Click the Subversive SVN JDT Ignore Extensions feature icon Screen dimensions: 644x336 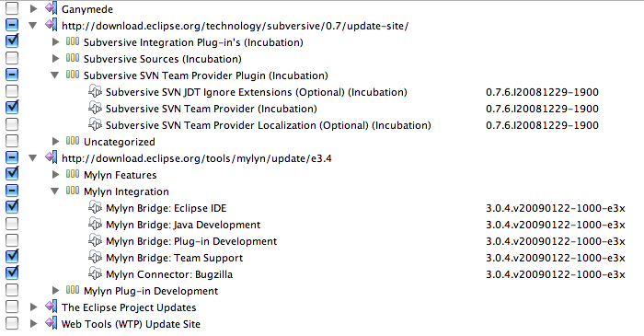(x=95, y=92)
